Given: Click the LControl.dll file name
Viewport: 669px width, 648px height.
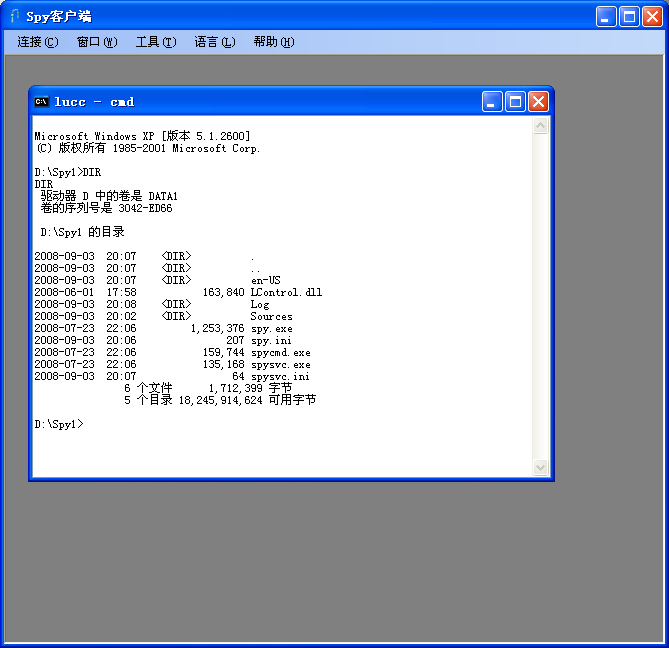Looking at the screenshot, I should [286, 292].
